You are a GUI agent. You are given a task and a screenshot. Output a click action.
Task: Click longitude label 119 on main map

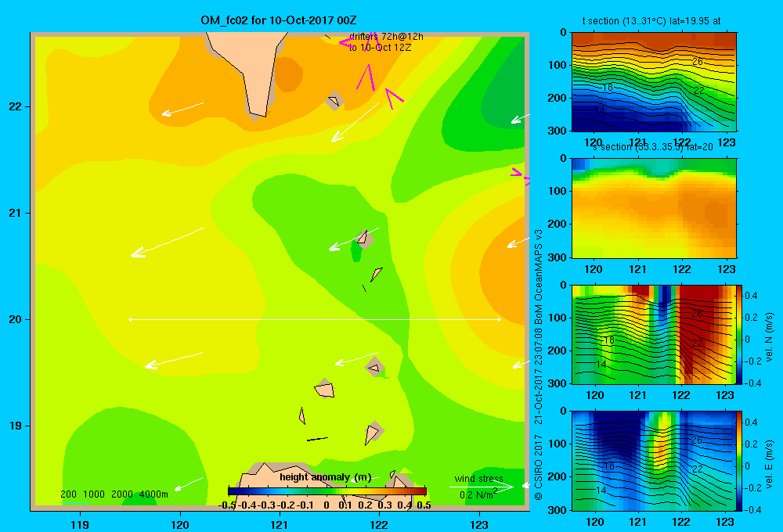click(80, 524)
